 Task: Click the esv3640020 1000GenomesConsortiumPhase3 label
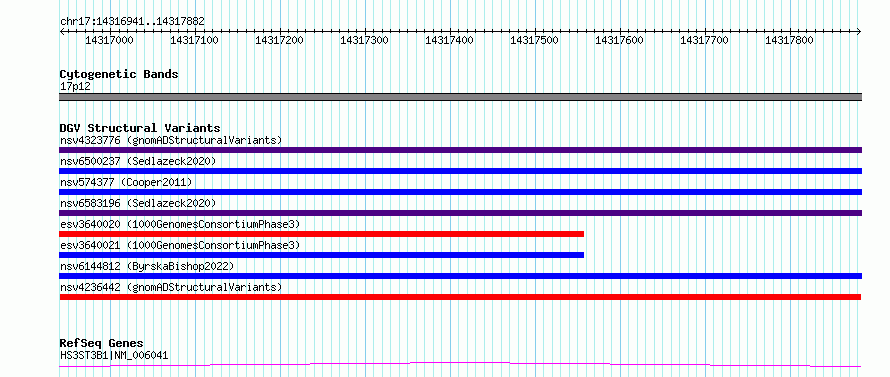click(180, 224)
